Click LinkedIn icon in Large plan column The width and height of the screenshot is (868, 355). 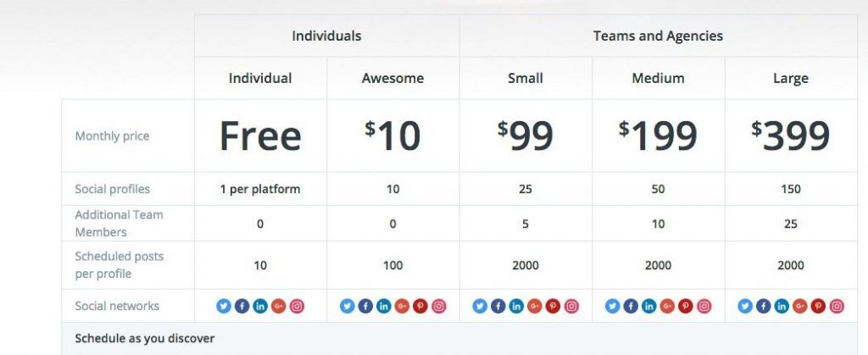pos(782,306)
